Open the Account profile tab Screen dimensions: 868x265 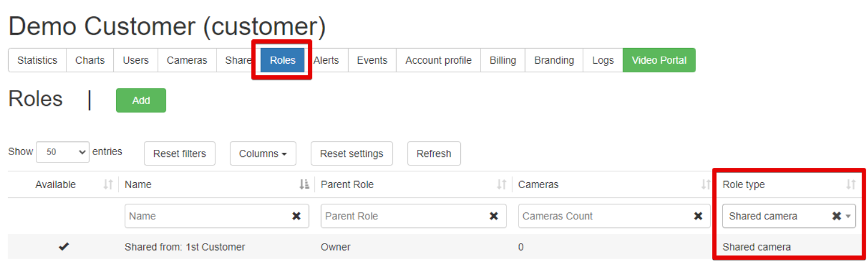(438, 60)
